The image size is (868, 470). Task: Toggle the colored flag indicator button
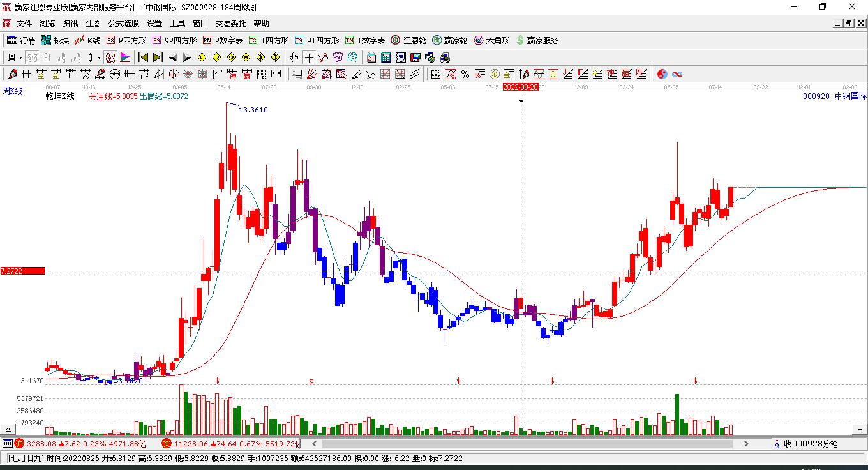(x=125, y=57)
